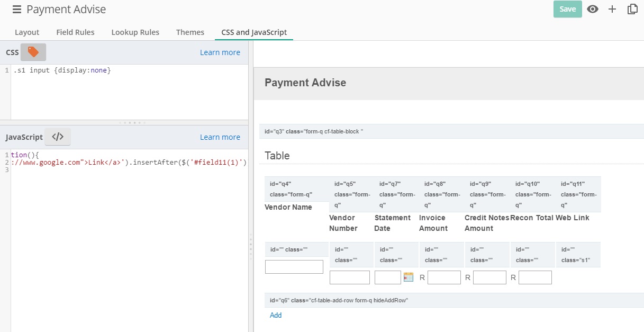Go to the Lookup Rules tab

(135, 32)
